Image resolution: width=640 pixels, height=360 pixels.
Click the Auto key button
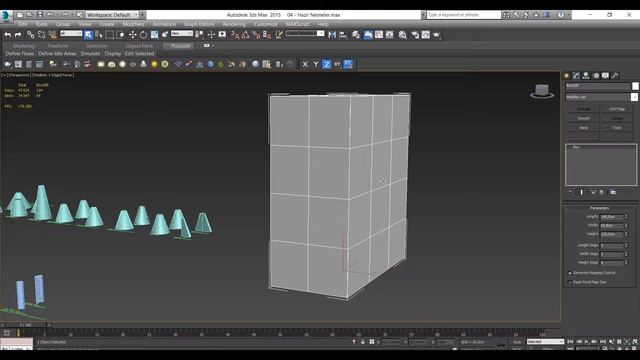click(x=517, y=342)
